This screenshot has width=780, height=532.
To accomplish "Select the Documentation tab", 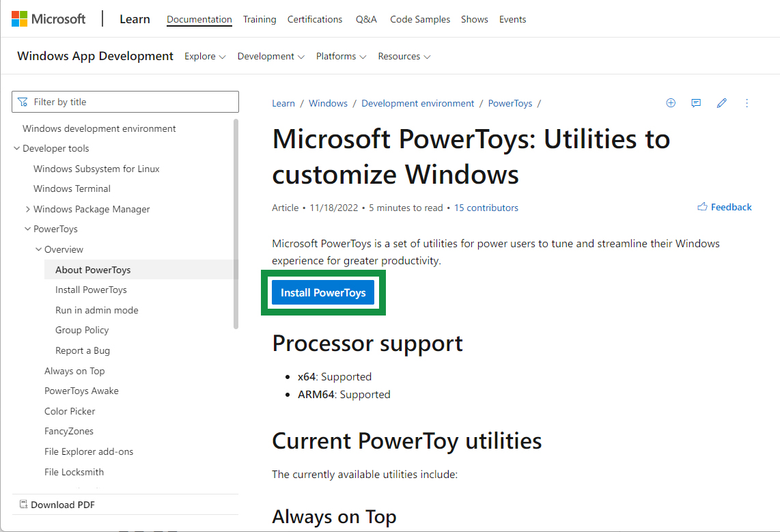I will coord(199,19).
